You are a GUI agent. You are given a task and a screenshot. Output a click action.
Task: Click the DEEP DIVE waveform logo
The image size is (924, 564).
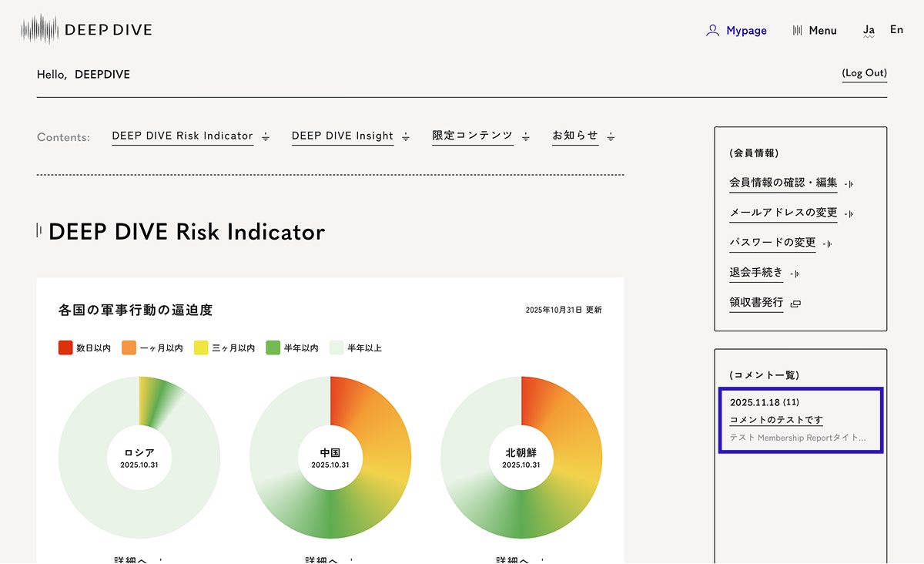click(x=40, y=30)
